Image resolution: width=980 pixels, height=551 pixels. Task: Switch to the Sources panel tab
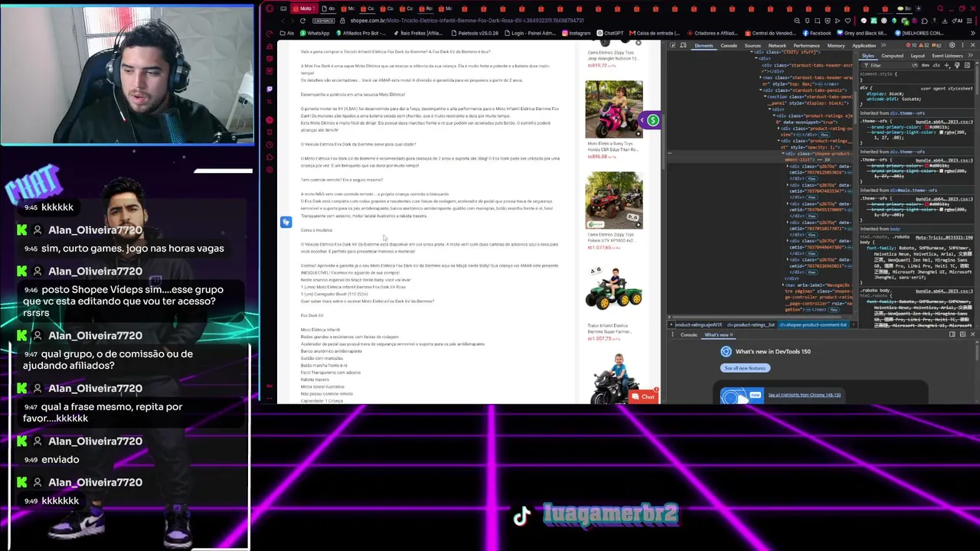753,46
